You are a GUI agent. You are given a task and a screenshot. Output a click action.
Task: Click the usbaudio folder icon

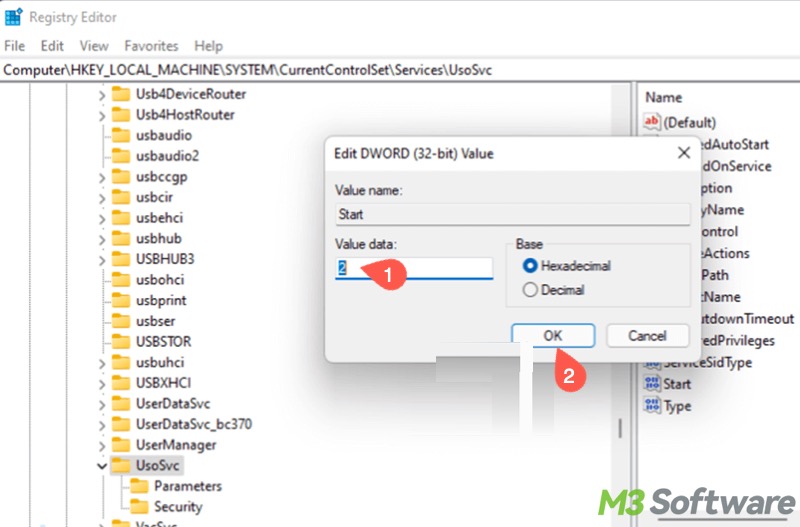pos(121,135)
